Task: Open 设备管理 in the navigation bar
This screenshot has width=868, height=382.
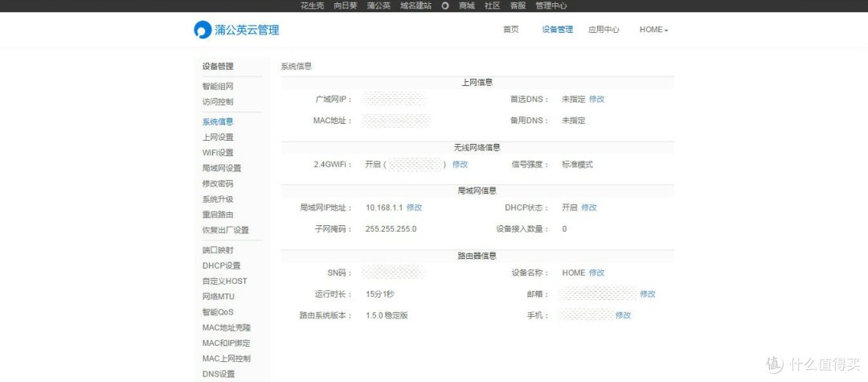Action: pos(558,30)
